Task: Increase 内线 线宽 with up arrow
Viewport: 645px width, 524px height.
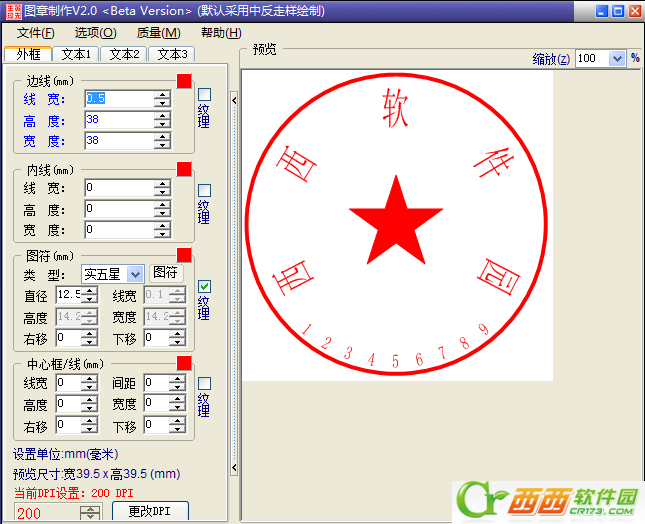Action: click(162, 184)
